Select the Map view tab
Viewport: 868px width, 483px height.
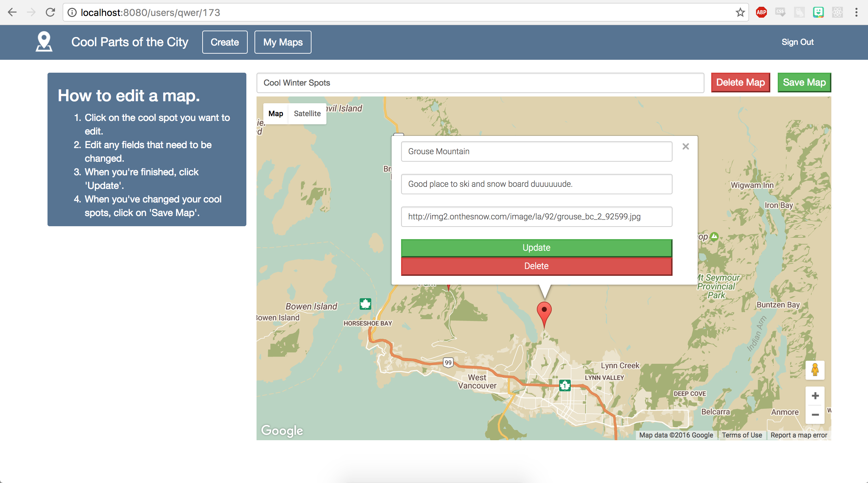[276, 113]
